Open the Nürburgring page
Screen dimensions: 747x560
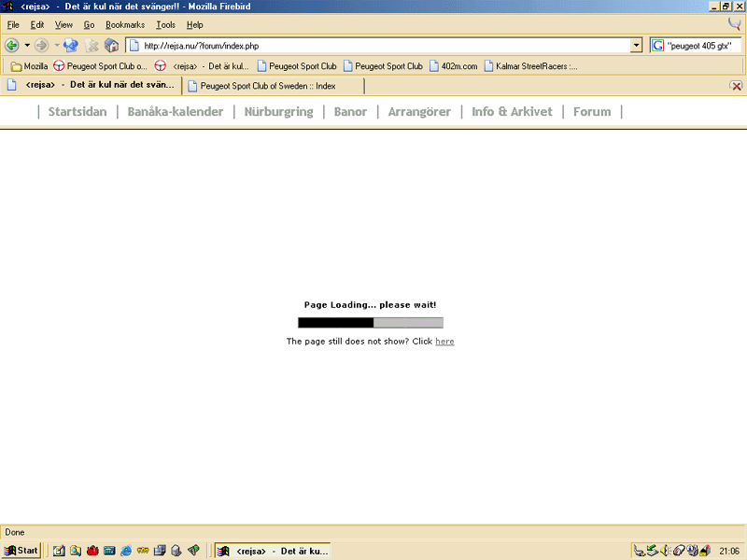[x=278, y=111]
